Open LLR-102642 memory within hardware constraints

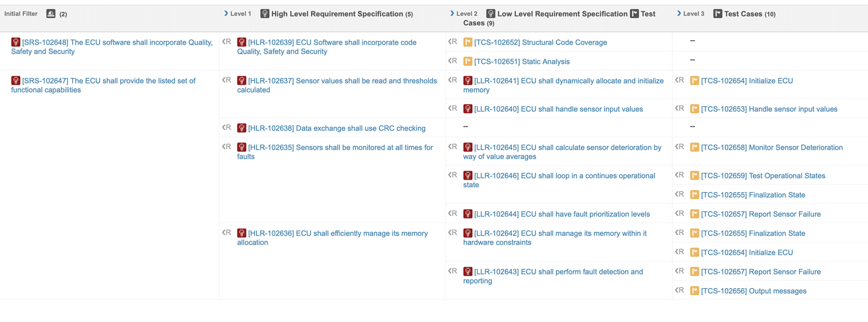tap(555, 238)
